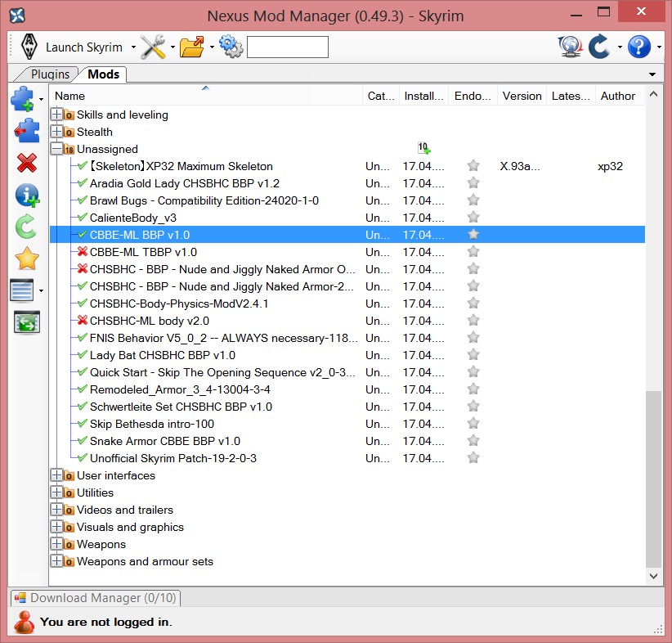Expand the Skills and leveling category
Screen dimensions: 672x643
point(56,115)
